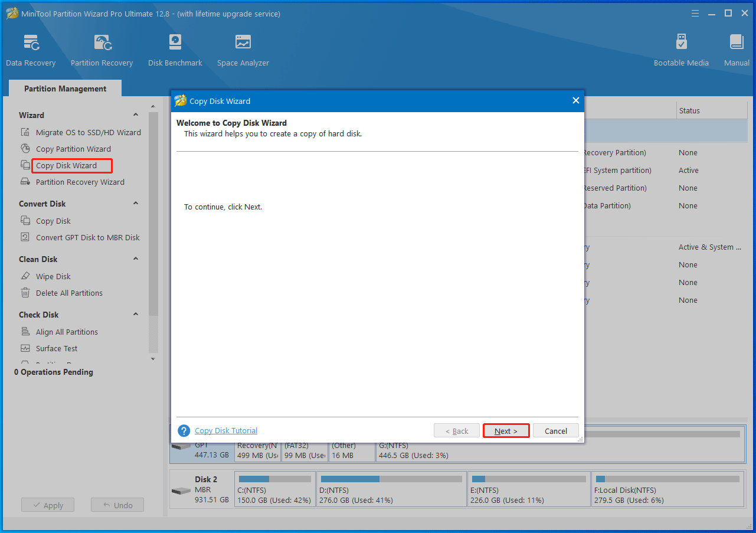
Task: Create Bootable Media
Action: click(x=681, y=51)
